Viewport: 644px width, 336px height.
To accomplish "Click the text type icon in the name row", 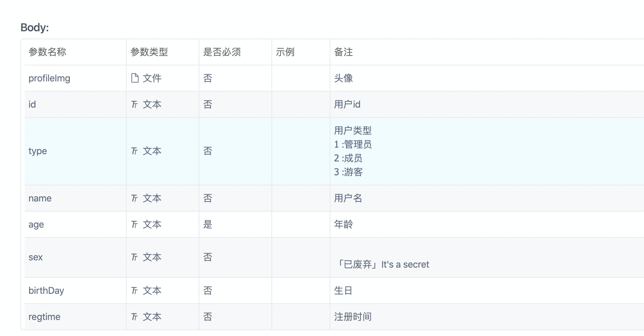I will point(134,198).
